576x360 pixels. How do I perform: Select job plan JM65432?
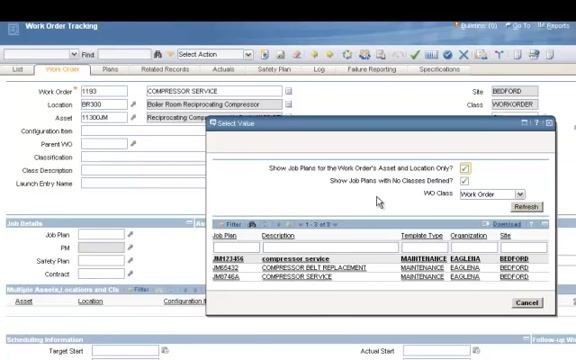[x=226, y=268]
